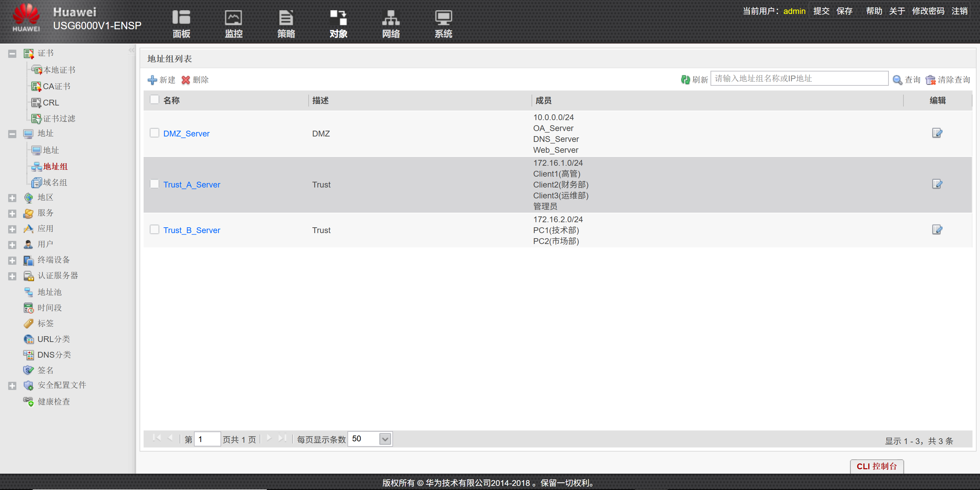Click the red X delete icon 删除
This screenshot has width=980, height=490.
point(186,80)
